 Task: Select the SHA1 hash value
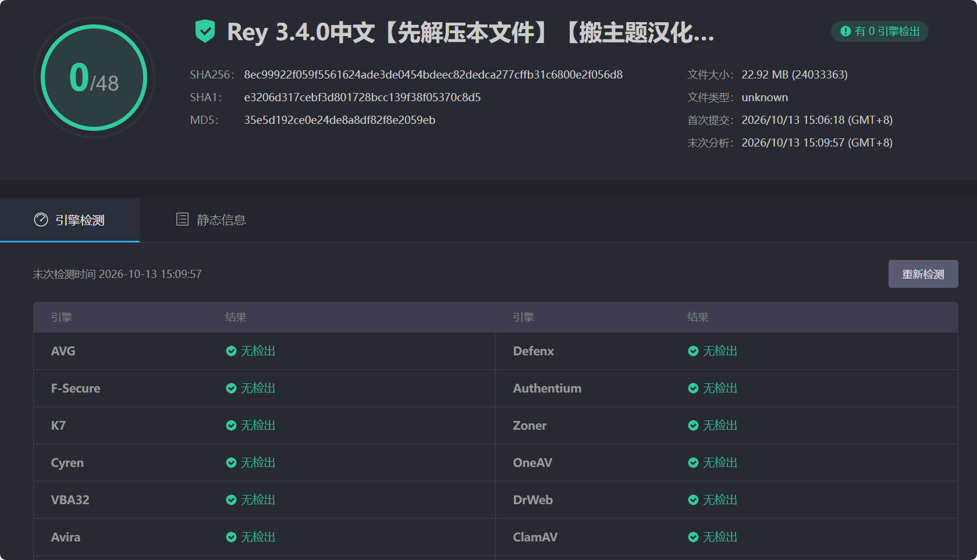click(362, 97)
